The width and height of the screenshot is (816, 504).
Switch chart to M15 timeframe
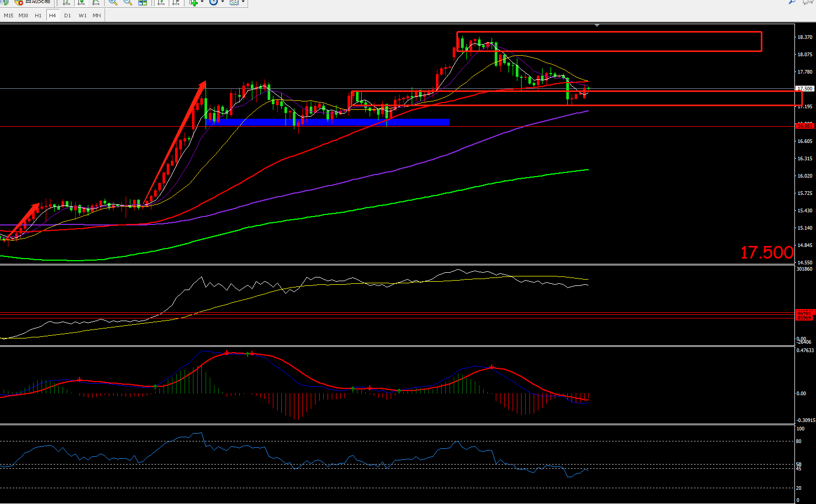tap(8, 16)
